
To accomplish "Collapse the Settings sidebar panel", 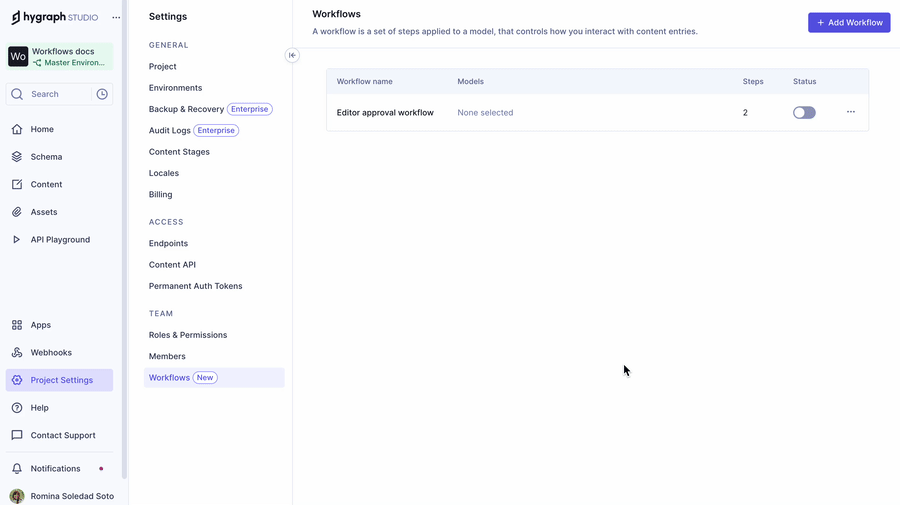I will tap(292, 55).
